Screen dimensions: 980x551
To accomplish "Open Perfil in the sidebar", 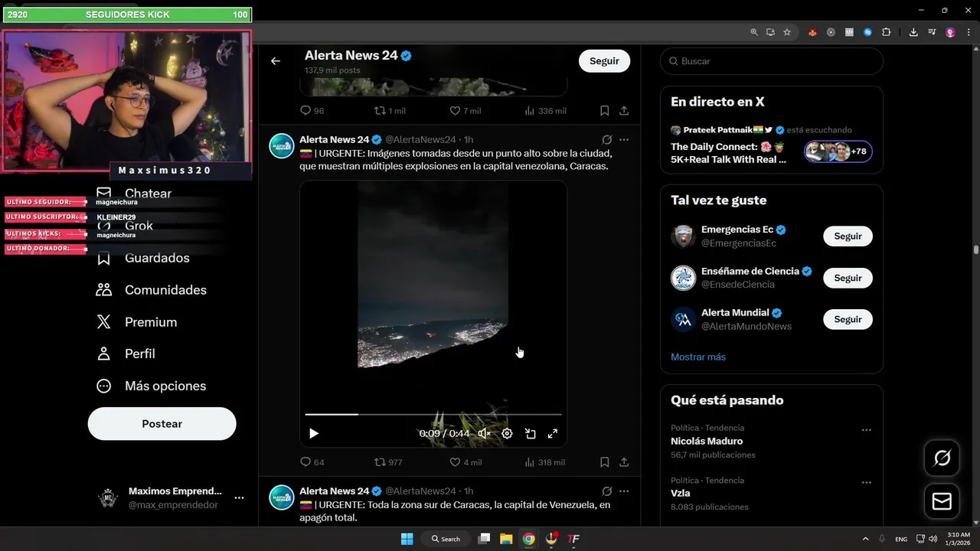I will pos(126,354).
